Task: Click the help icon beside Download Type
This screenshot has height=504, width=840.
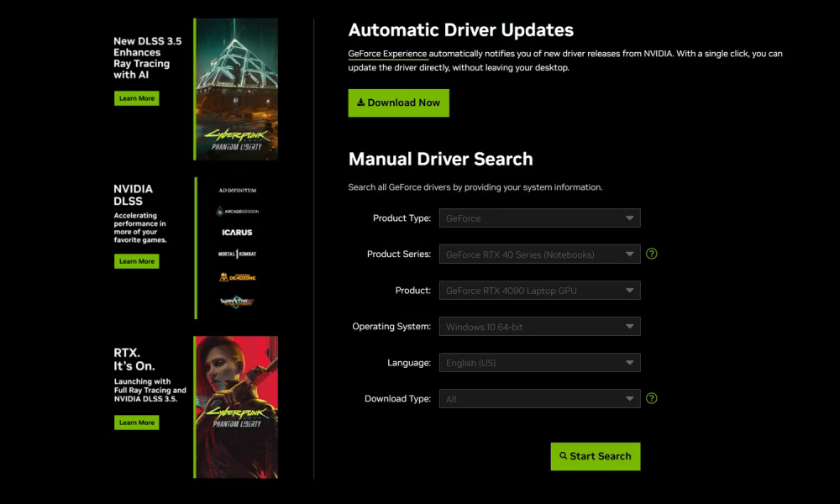Action: point(652,398)
